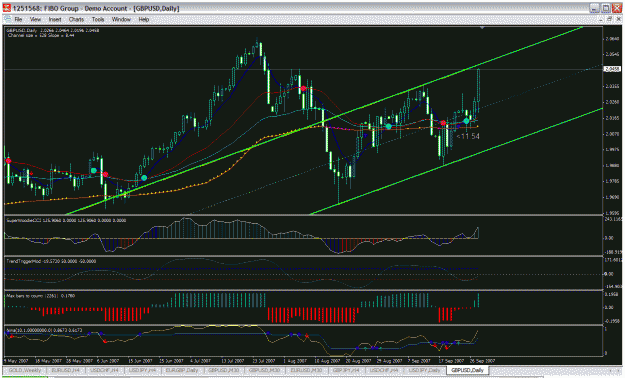Click the Jsma indicator label in bottom pane
Screen dimensions: 625x378
click(45, 330)
